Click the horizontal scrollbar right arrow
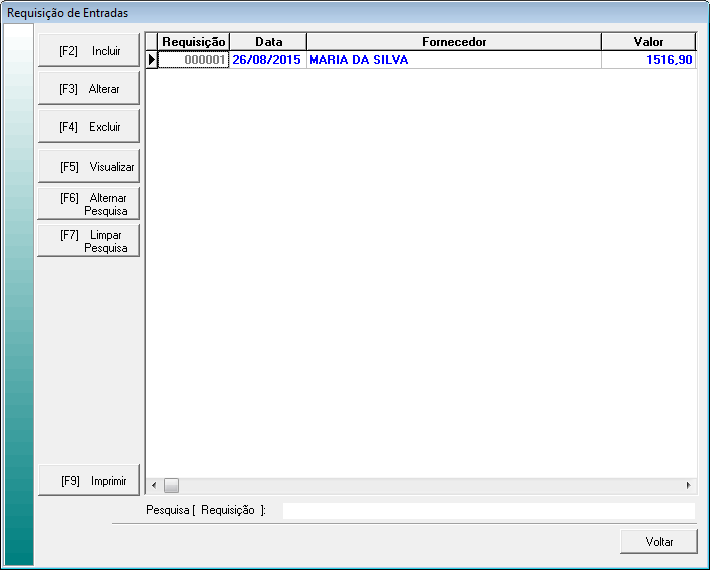Viewport: 710px width, 570px height. pyautogui.click(x=688, y=485)
